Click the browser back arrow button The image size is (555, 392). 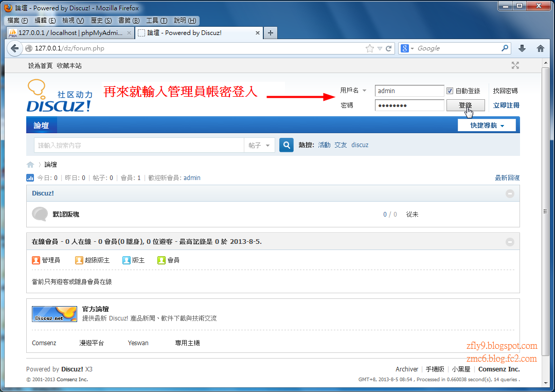coord(14,48)
